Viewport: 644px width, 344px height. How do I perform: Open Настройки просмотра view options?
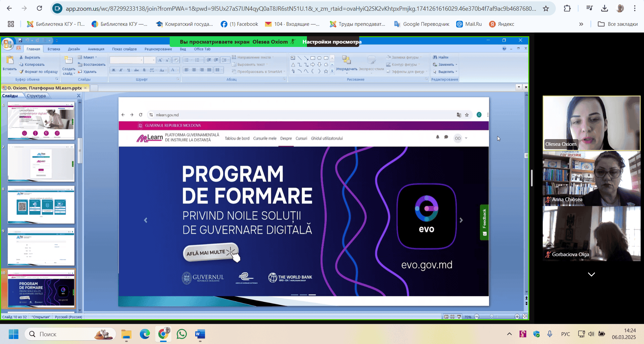pos(332,42)
